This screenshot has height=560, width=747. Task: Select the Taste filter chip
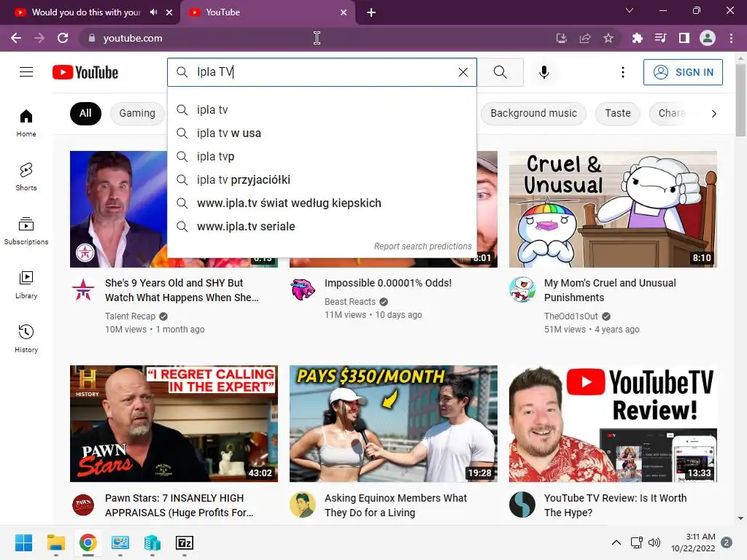tap(617, 113)
